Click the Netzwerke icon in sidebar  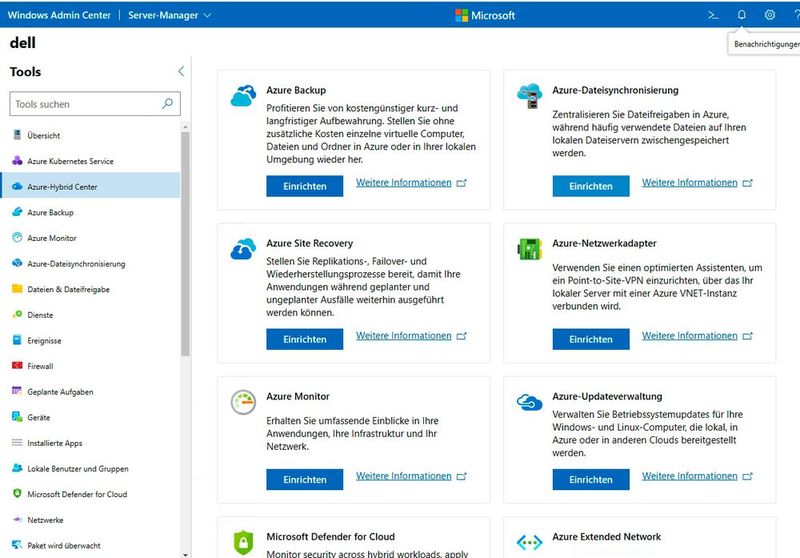click(x=17, y=519)
